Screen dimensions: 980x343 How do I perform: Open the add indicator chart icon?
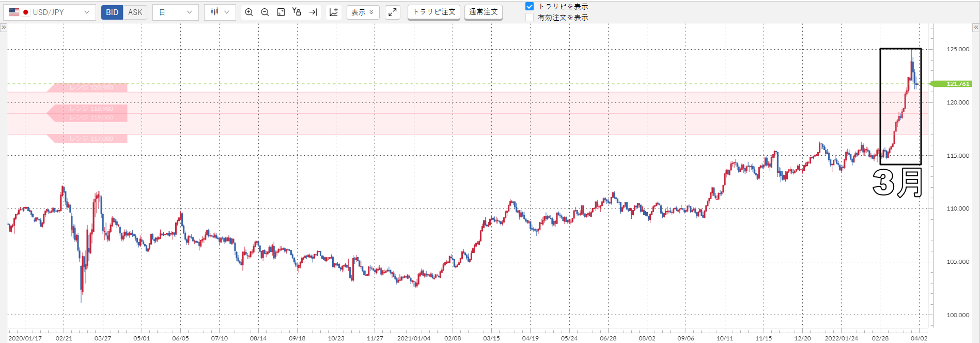point(334,12)
